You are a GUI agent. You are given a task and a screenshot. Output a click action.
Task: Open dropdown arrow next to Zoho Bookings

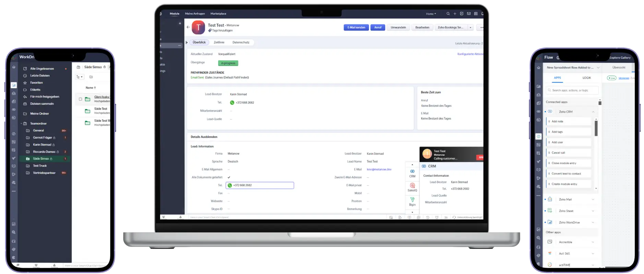pos(470,27)
